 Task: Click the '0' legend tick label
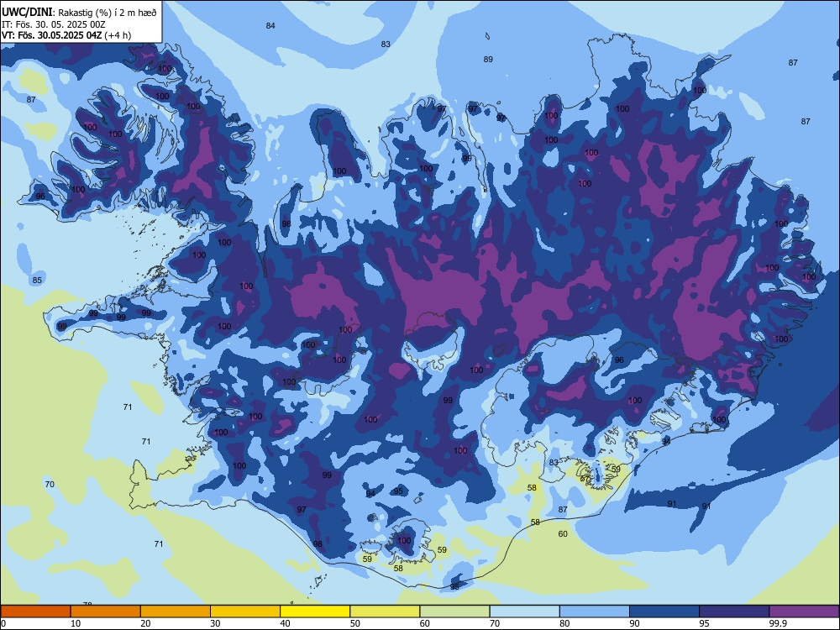pyautogui.click(x=3, y=623)
